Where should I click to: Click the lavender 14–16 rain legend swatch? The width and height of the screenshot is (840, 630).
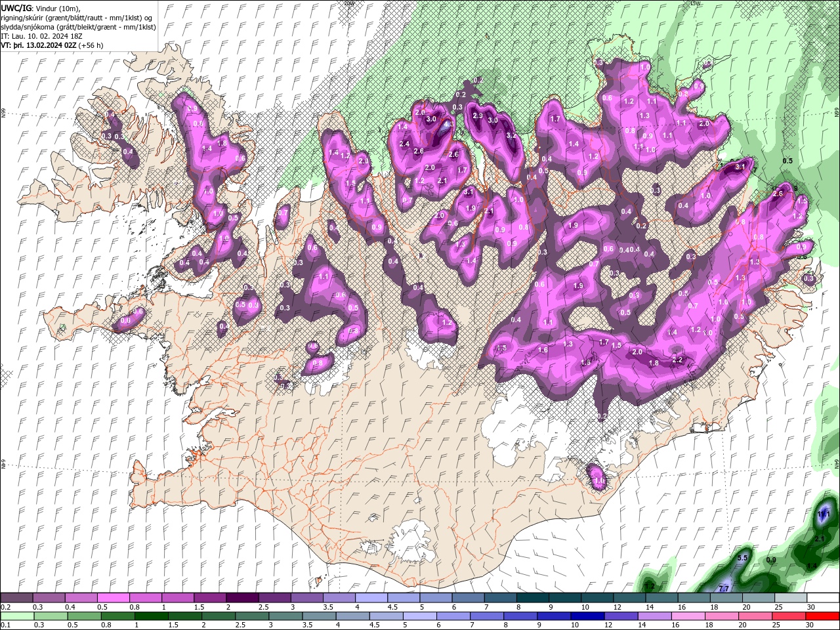point(654,616)
